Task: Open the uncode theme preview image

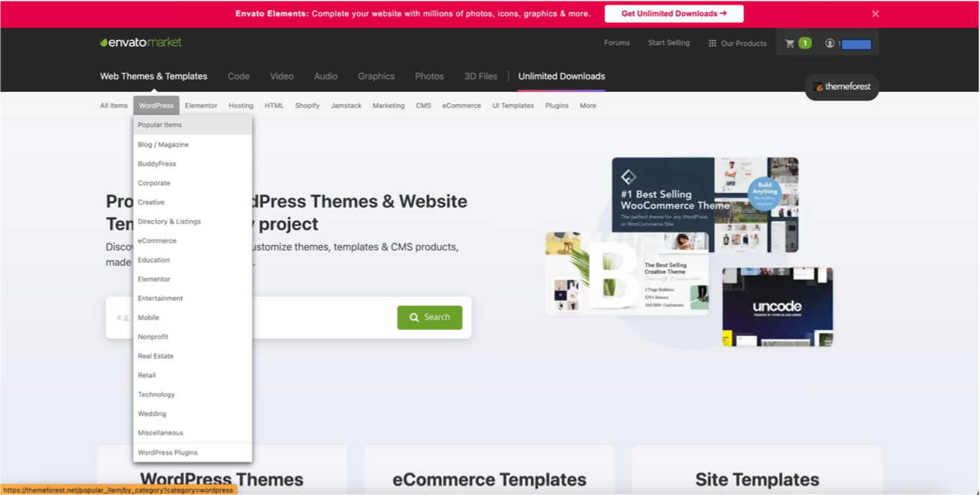Action: [777, 307]
